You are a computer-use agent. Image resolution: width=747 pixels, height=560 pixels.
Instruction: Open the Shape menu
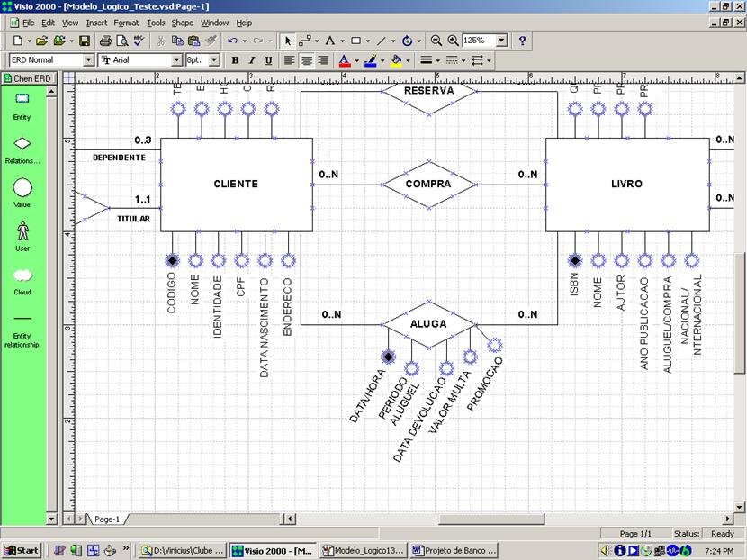182,23
